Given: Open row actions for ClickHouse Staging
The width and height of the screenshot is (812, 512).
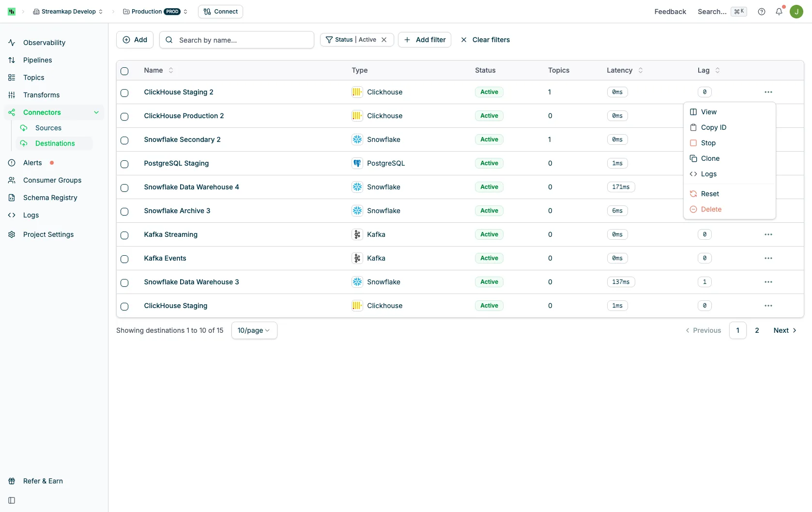Looking at the screenshot, I should (768, 306).
